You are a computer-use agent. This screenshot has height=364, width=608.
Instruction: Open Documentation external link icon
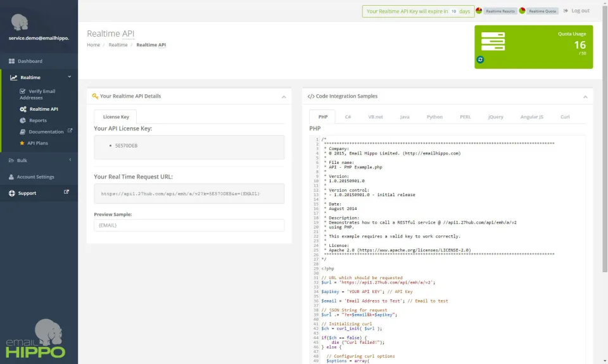coord(70,130)
